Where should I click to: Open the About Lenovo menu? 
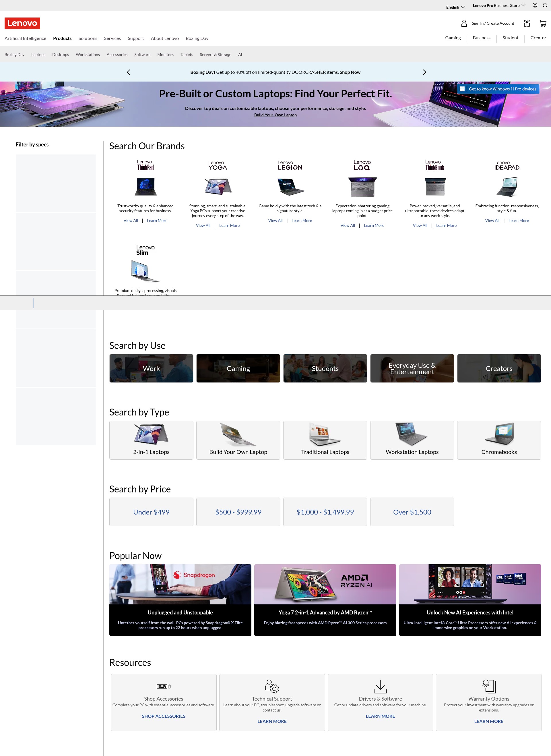[x=165, y=38]
